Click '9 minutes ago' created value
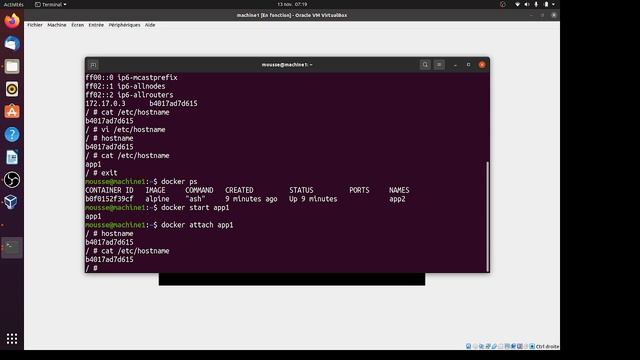This screenshot has width=640, height=360. pos(251,199)
